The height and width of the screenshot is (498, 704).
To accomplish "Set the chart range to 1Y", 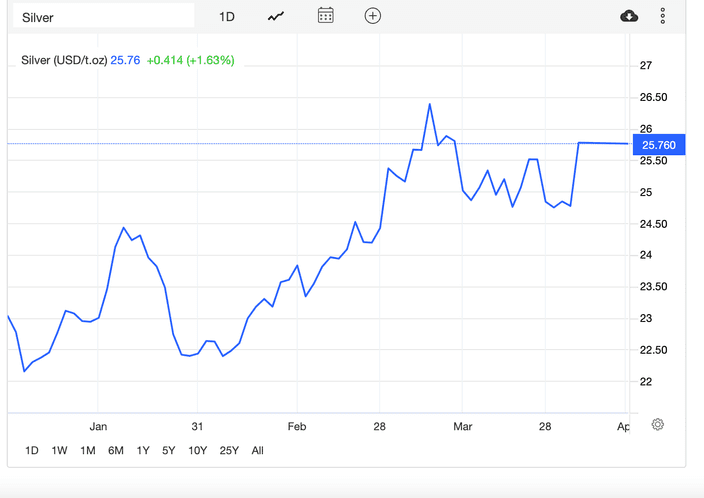I will click(143, 451).
